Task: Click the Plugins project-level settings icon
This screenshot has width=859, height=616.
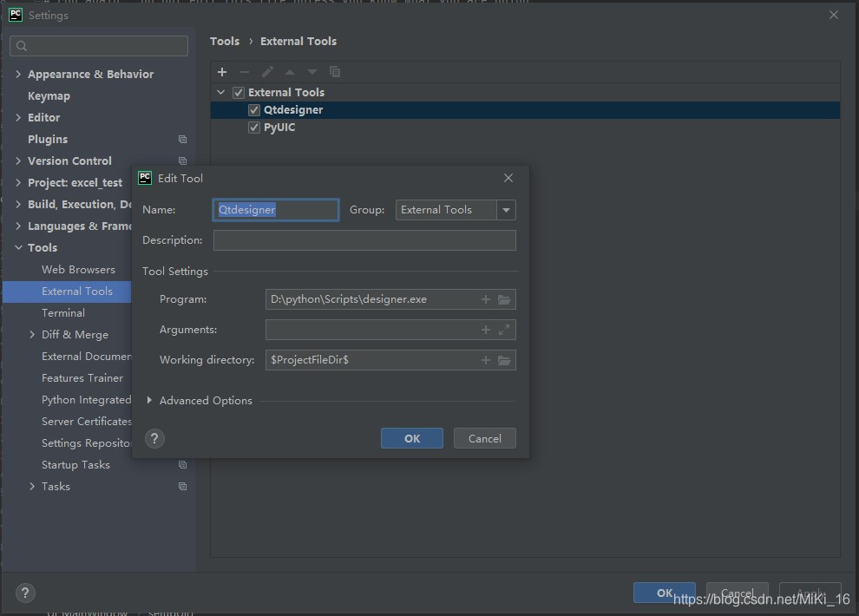Action: (x=182, y=139)
